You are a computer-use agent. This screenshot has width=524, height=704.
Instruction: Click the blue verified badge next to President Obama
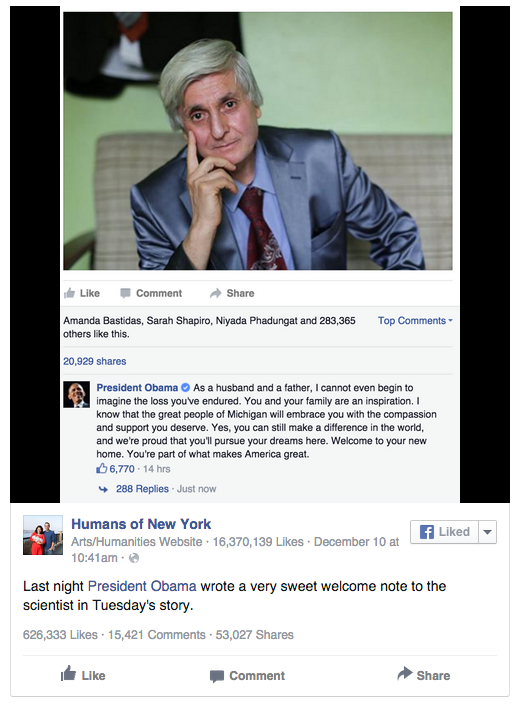(185, 387)
